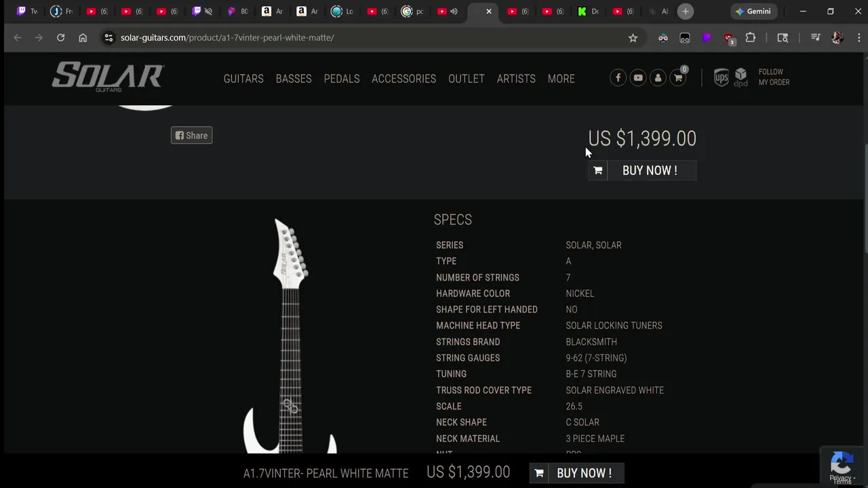
Task: Open the shopping cart icon
Action: coord(678,78)
